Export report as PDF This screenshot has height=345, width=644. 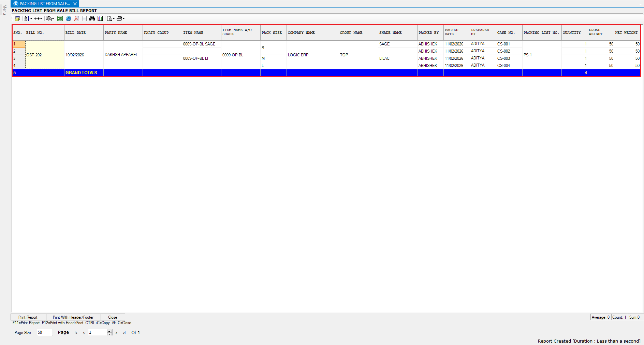76,18
